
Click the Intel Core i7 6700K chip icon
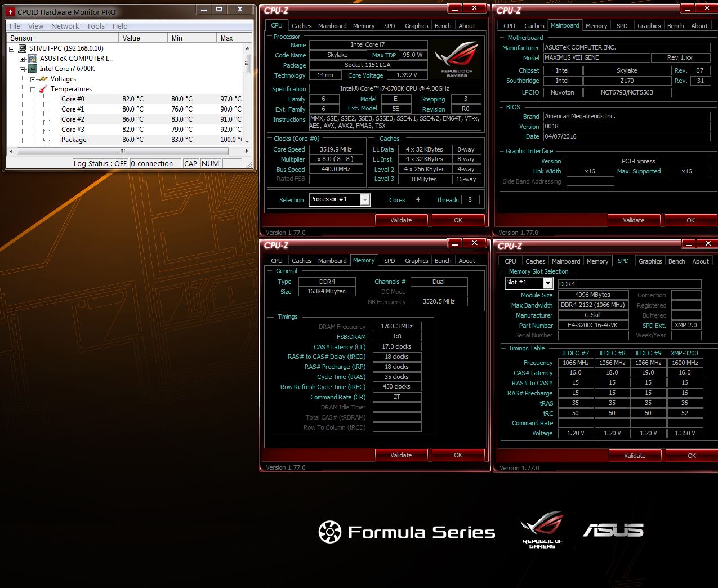click(x=33, y=69)
